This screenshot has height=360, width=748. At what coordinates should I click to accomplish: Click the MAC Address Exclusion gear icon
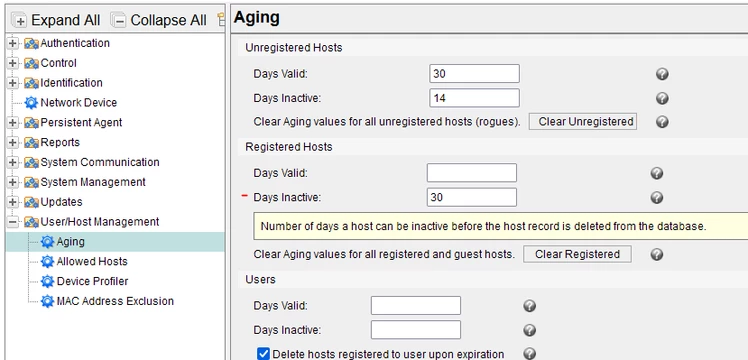(x=47, y=301)
